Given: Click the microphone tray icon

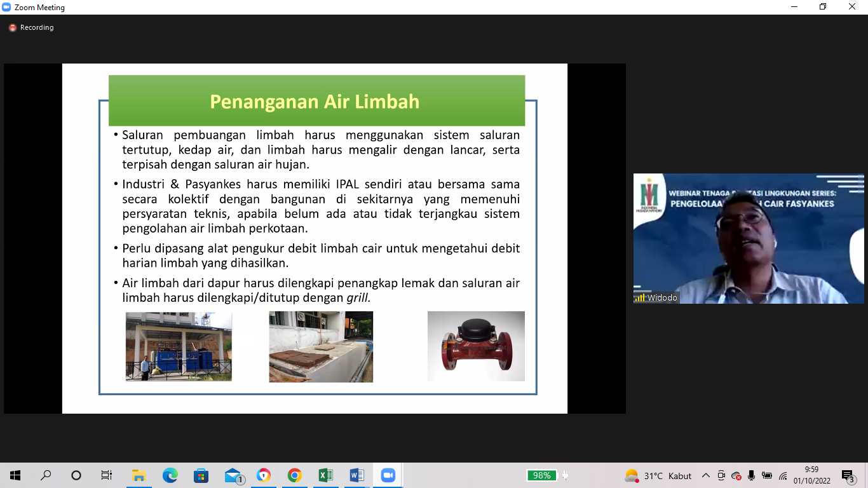Looking at the screenshot, I should click(752, 476).
